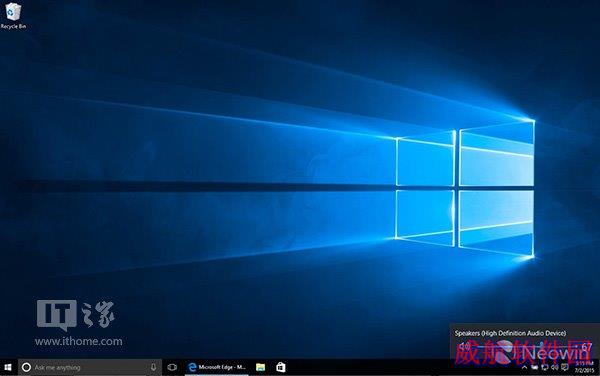The image size is (600, 376).
Task: Open the Windows Start menu
Action: tap(8, 368)
